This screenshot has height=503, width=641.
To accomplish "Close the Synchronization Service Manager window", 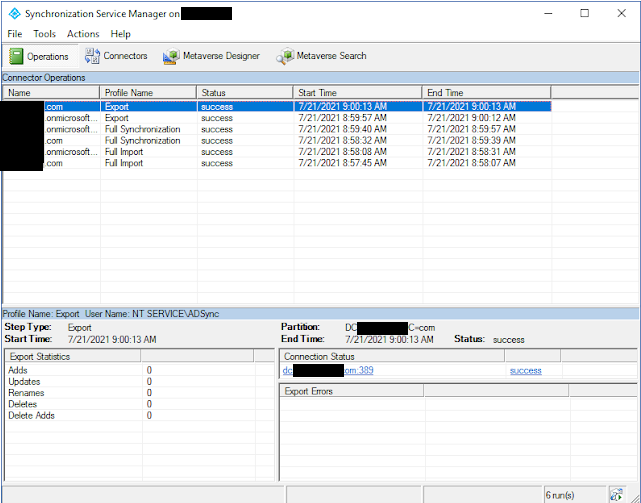I will 621,13.
